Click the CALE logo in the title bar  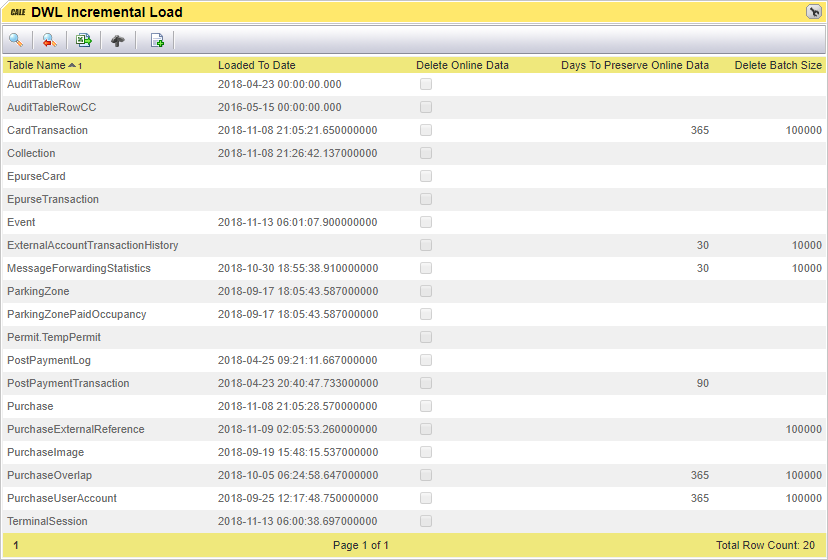pyautogui.click(x=18, y=12)
